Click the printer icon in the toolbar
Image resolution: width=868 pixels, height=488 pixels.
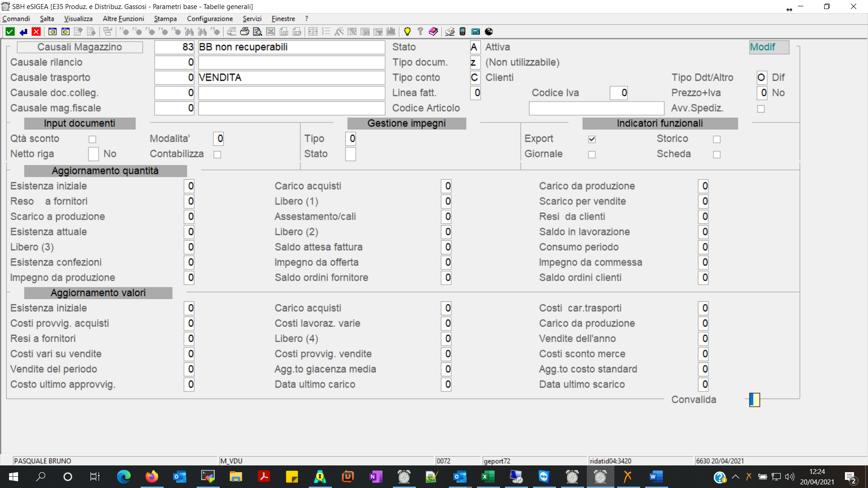pos(245,32)
